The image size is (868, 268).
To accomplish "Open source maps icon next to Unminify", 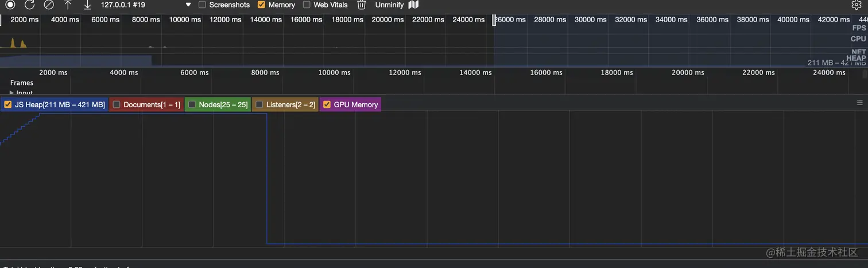I will coord(413,5).
